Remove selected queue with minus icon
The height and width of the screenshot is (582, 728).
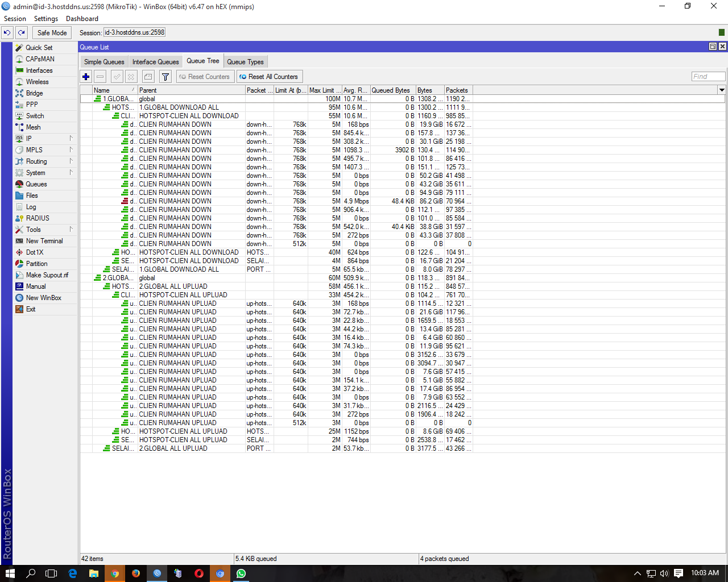pos(100,77)
